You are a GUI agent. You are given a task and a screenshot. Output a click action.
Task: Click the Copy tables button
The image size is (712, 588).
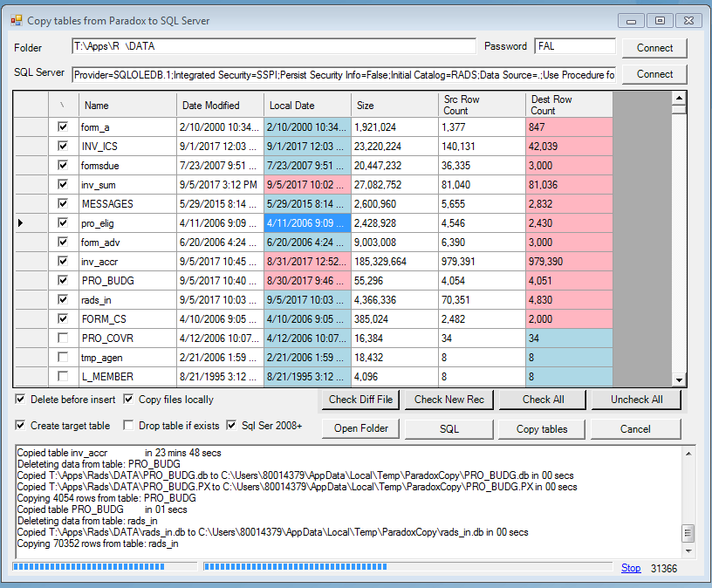point(542,429)
